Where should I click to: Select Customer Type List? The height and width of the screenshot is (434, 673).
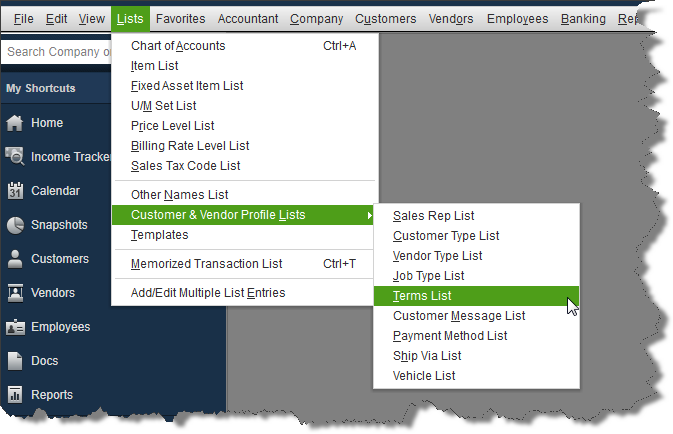[476, 236]
